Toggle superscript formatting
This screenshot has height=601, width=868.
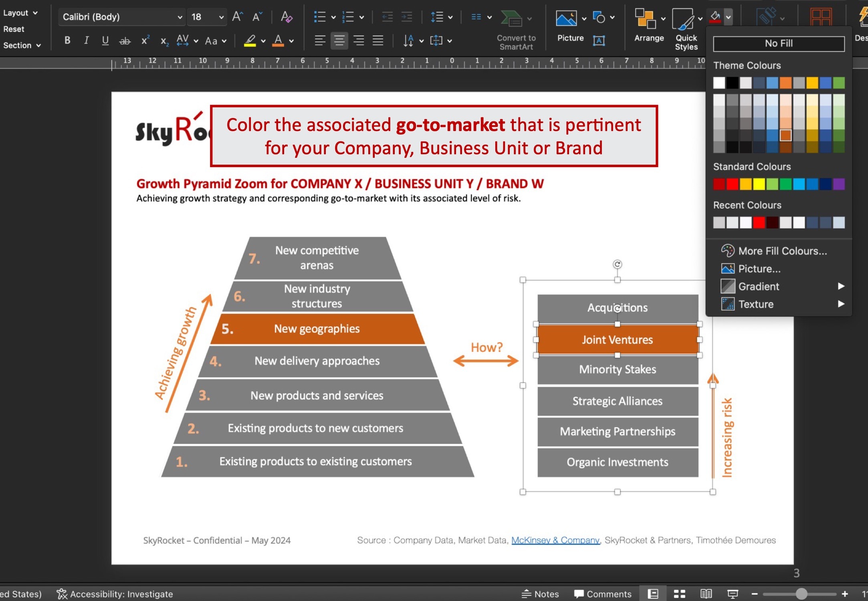coord(145,40)
